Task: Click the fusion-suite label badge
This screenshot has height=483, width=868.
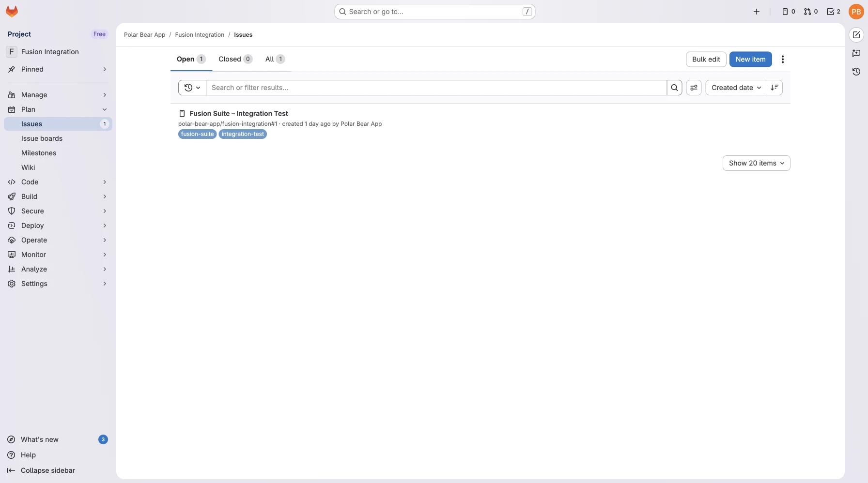Action: [197, 134]
